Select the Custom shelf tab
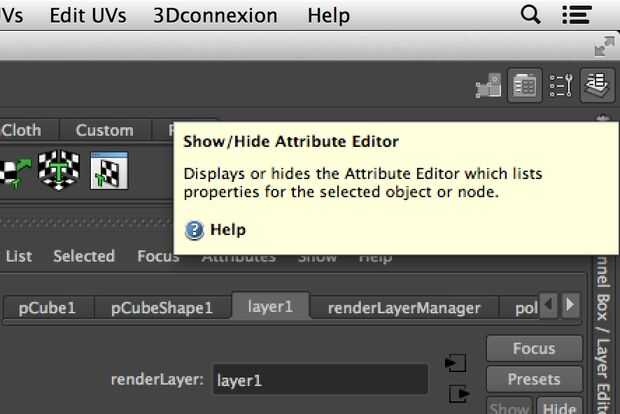This screenshot has width=620, height=414. click(x=104, y=130)
